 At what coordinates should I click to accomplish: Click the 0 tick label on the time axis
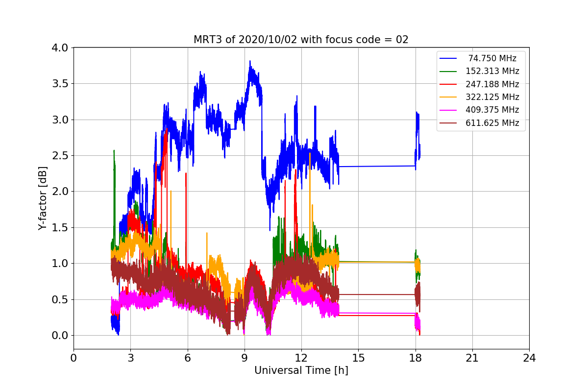coord(73,358)
